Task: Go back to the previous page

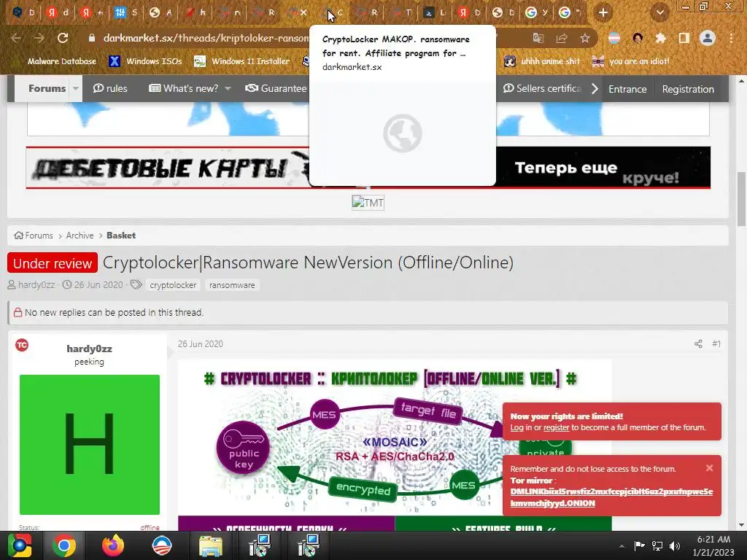Action: [16, 38]
